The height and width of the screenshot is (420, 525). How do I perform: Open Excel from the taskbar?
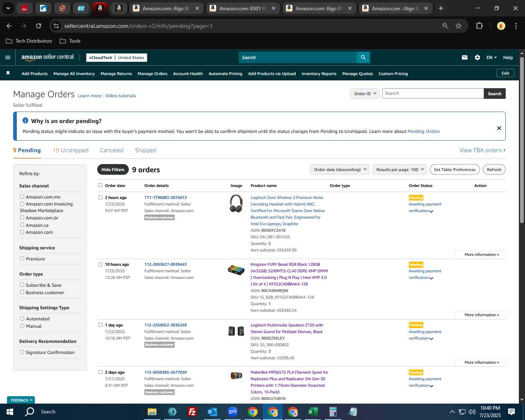point(313,412)
